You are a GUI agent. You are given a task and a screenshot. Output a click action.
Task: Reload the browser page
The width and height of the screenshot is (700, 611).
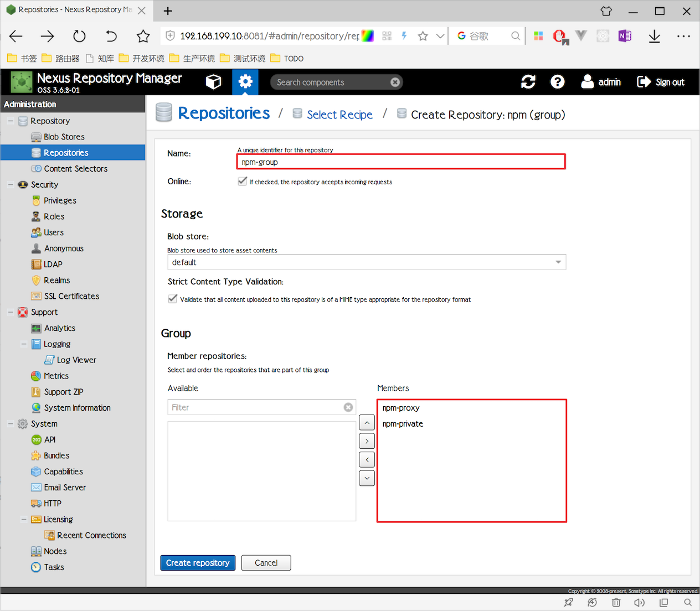pyautogui.click(x=80, y=36)
